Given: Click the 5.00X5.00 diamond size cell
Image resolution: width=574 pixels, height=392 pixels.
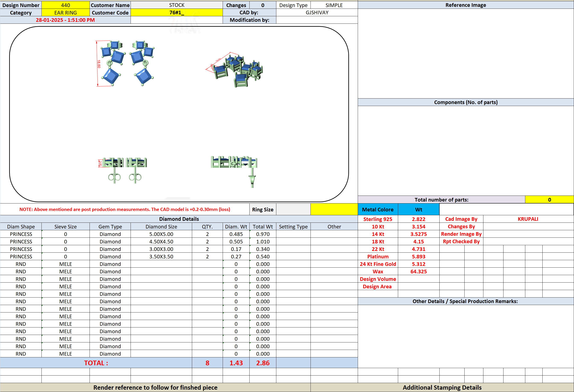Looking at the screenshot, I should 161,234.
